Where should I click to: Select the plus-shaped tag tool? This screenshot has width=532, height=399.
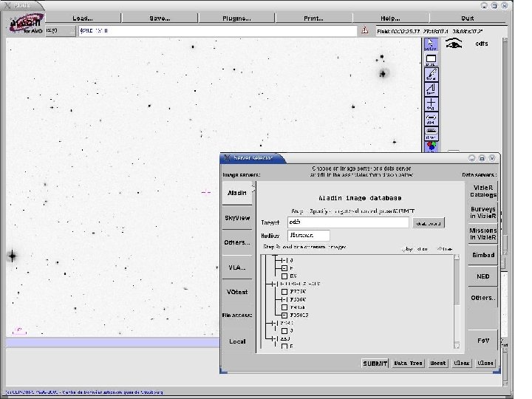[431, 103]
